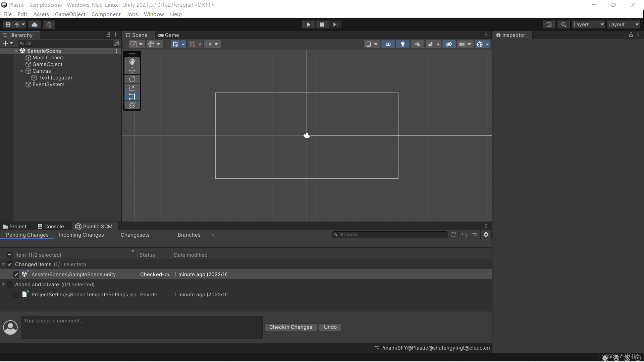644x362 pixels.
Task: Select the Hand view tool
Action: pos(132,62)
